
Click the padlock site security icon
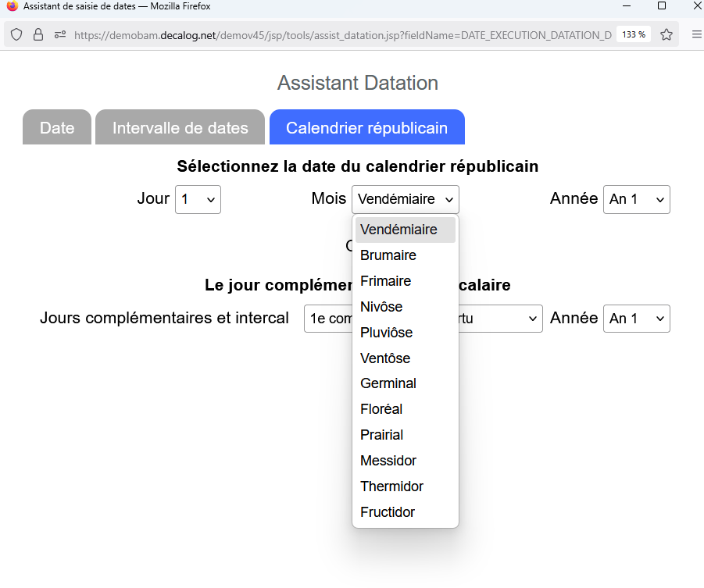point(38,34)
